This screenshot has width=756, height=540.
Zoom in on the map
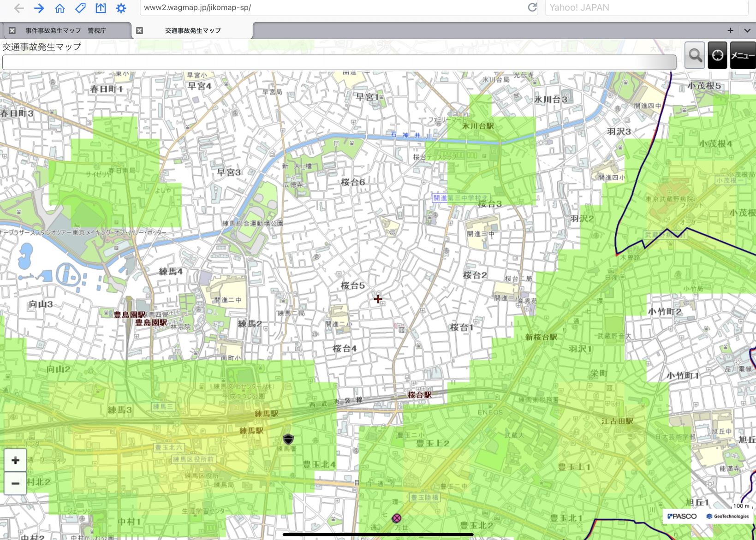click(15, 460)
